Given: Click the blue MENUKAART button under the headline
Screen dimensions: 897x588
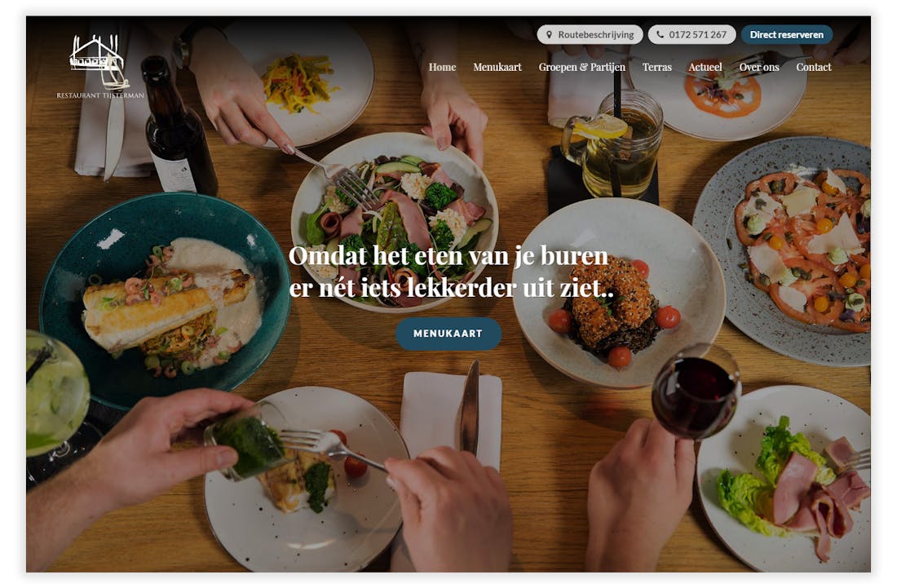Looking at the screenshot, I should point(448,334).
